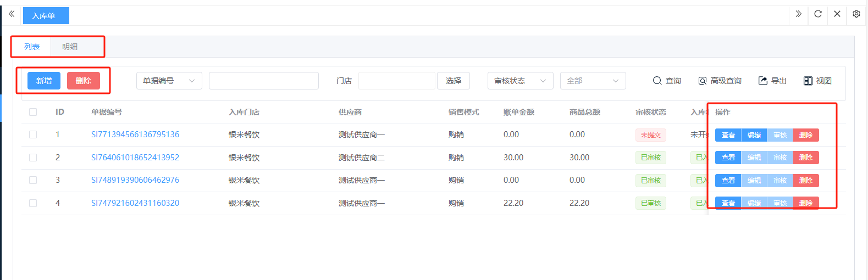Switch to the 明细 tab
This screenshot has width=868, height=280.
pos(70,47)
